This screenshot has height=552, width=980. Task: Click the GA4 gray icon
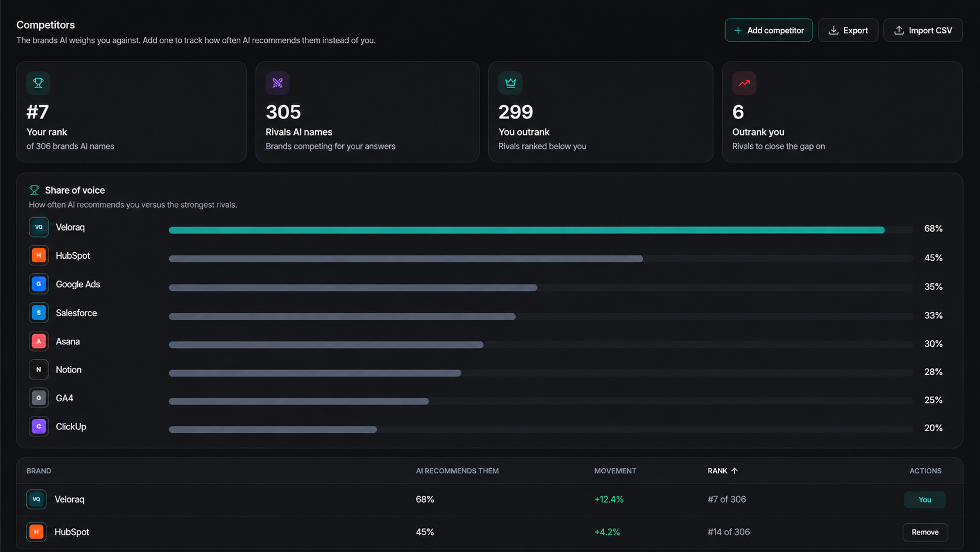[x=39, y=398]
